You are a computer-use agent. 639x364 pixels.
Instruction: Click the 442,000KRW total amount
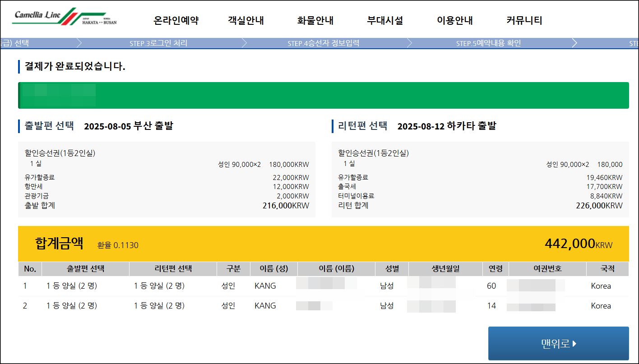point(579,244)
